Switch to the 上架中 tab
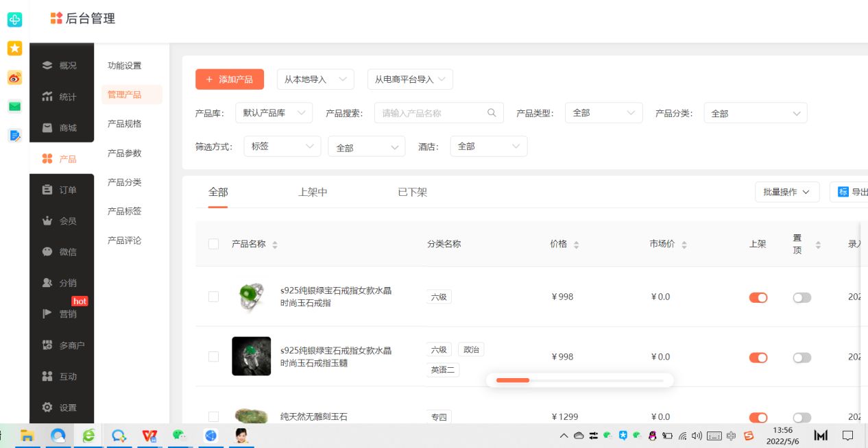The image size is (868, 448). (313, 192)
